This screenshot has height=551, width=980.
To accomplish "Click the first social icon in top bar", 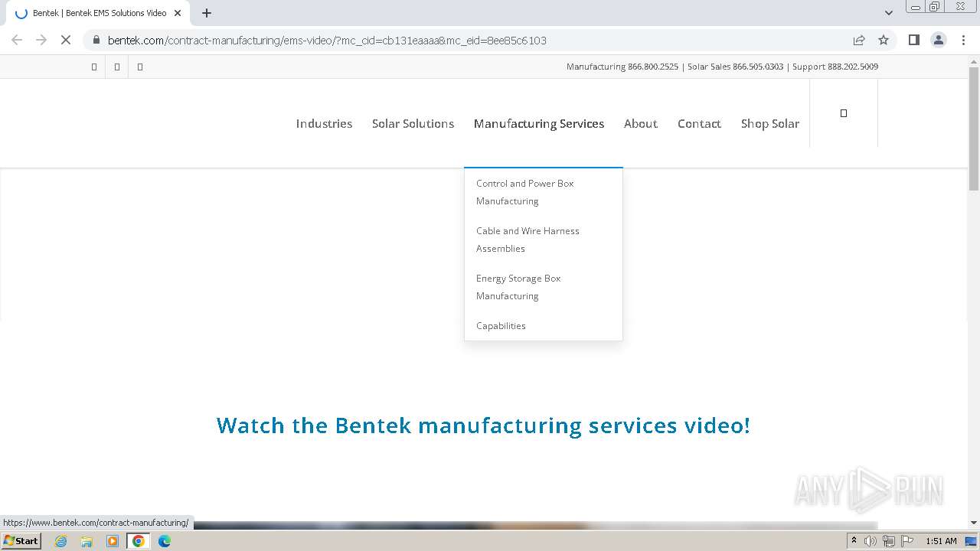I will 94,67.
